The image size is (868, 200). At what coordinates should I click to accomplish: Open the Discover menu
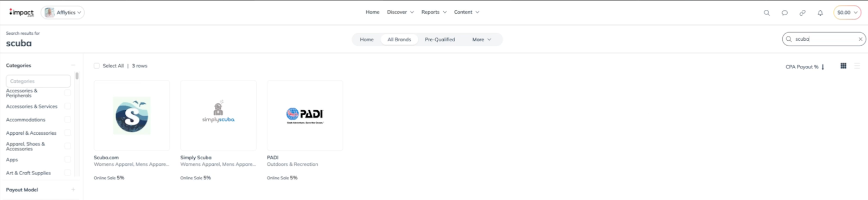400,12
